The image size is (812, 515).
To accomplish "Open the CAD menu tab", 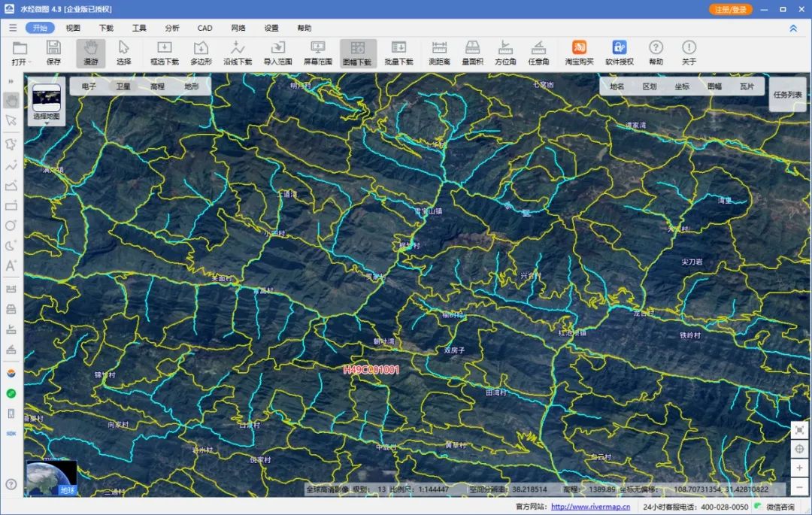I will tap(205, 28).
